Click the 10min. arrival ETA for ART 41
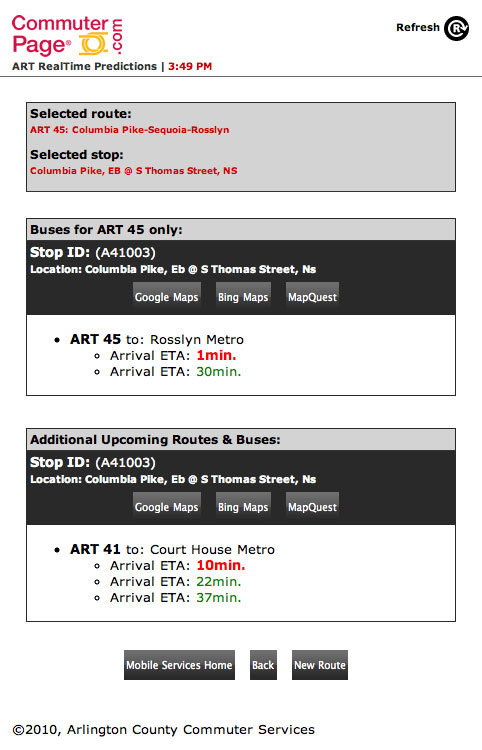 [x=220, y=565]
